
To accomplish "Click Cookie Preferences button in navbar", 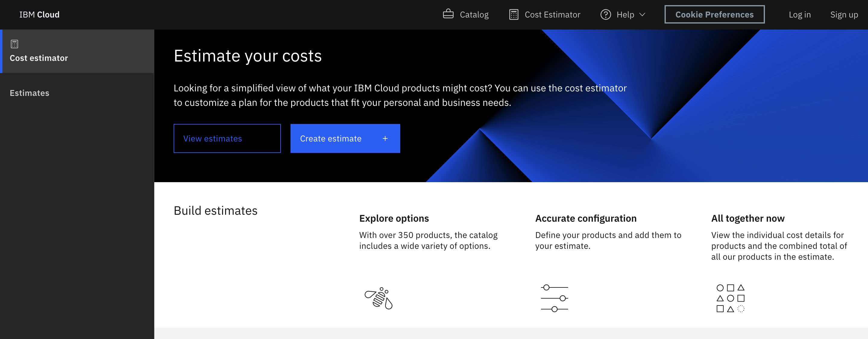I will (x=714, y=14).
